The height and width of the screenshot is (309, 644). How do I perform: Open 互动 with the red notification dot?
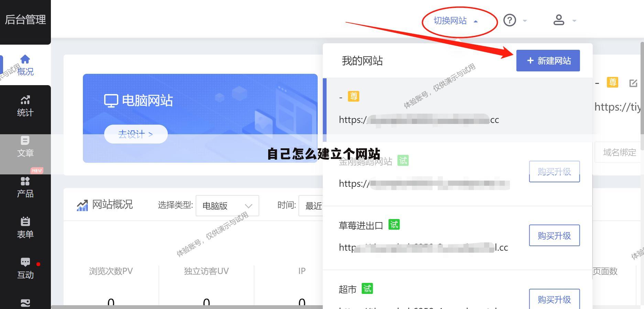25,268
